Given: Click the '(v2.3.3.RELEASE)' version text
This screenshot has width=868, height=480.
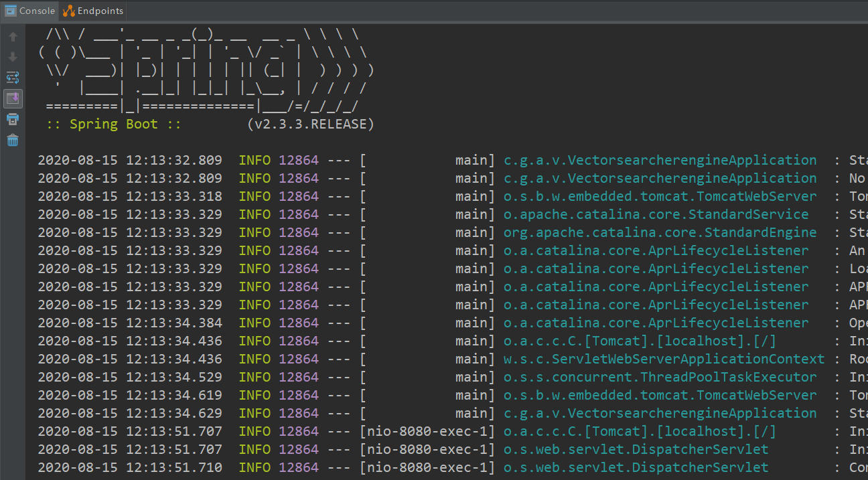Looking at the screenshot, I should pyautogui.click(x=310, y=124).
